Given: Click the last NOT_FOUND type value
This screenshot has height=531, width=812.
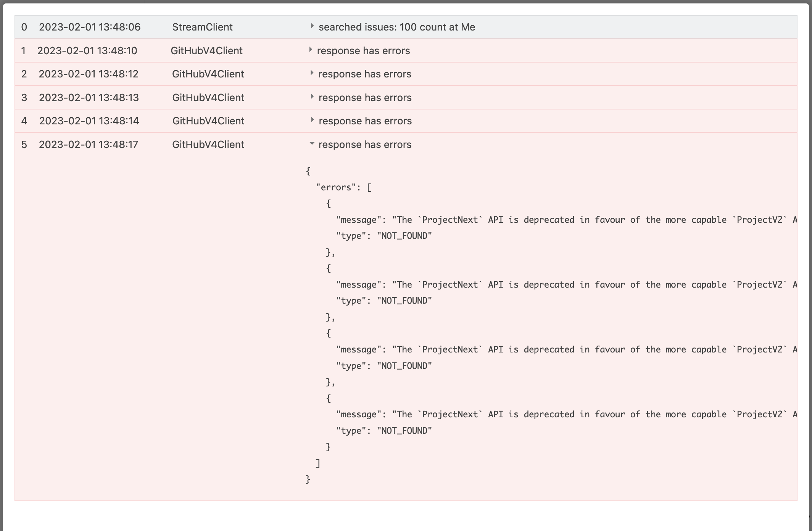Looking at the screenshot, I should (404, 430).
